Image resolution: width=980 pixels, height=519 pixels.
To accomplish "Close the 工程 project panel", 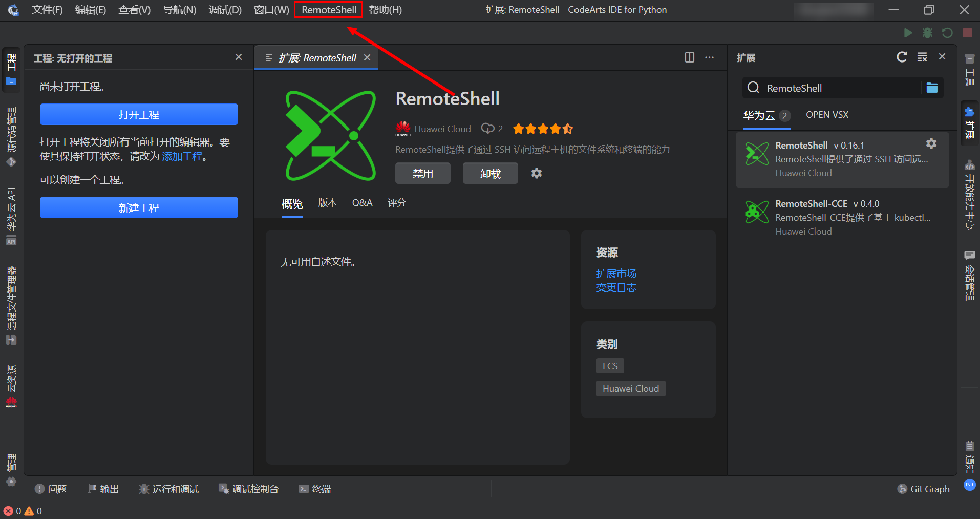I will pos(239,57).
